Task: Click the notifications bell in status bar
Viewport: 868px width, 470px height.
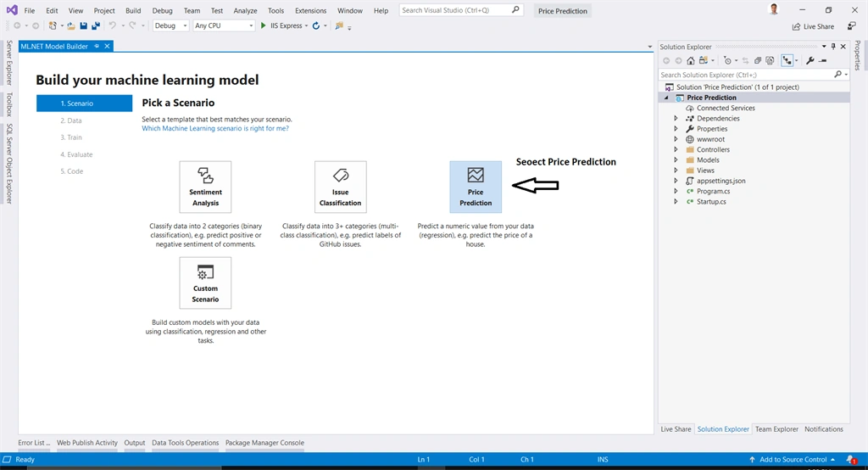Action: tap(851, 460)
